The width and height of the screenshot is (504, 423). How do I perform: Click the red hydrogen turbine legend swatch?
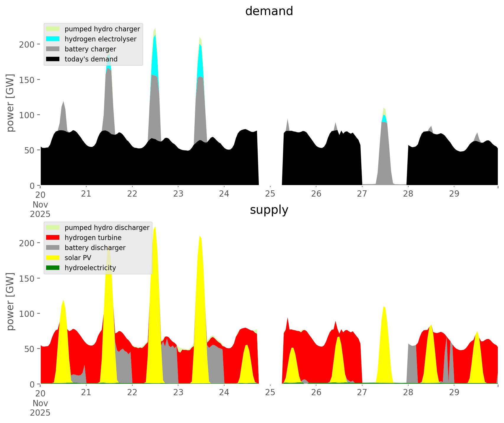(x=53, y=238)
